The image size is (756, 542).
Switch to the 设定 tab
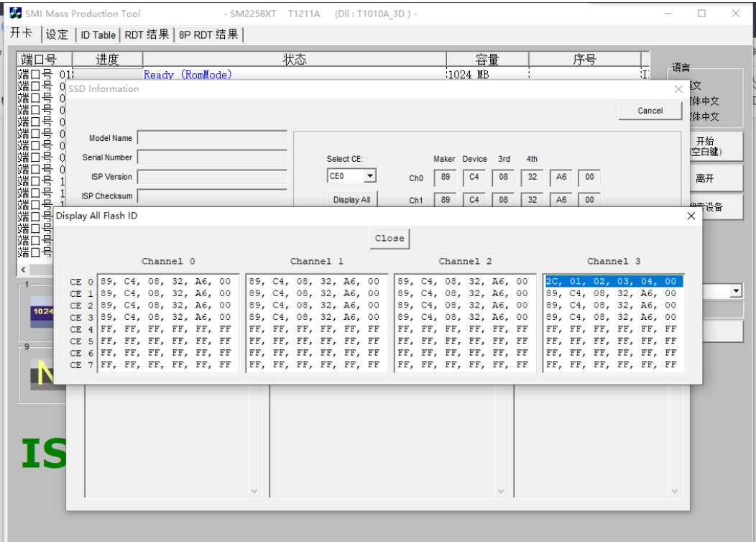tap(57, 35)
